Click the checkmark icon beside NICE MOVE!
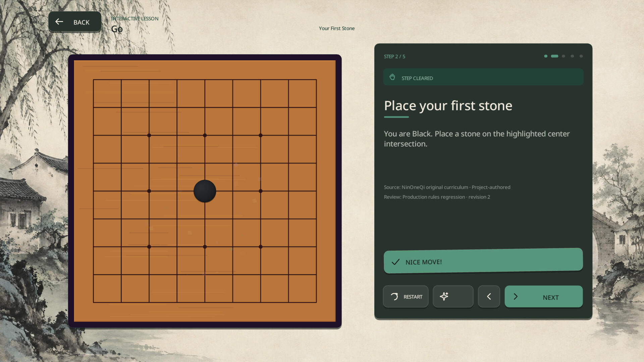Screen dimensions: 644x362 click(395, 262)
